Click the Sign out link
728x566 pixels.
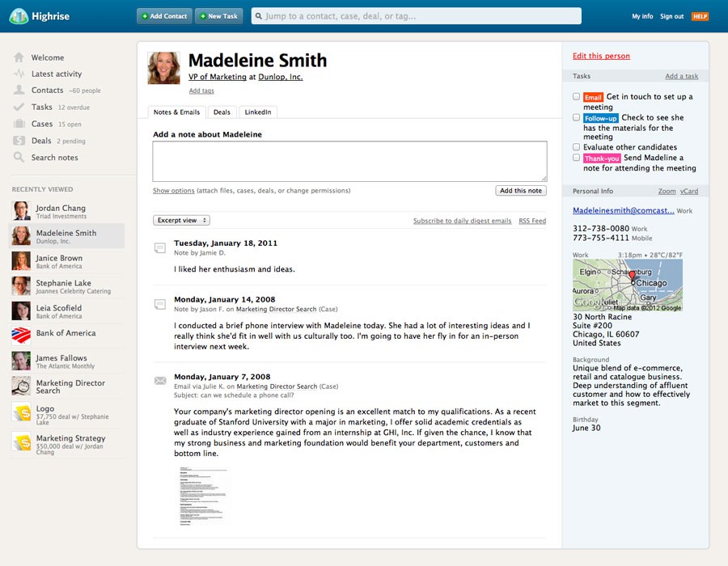(x=672, y=16)
